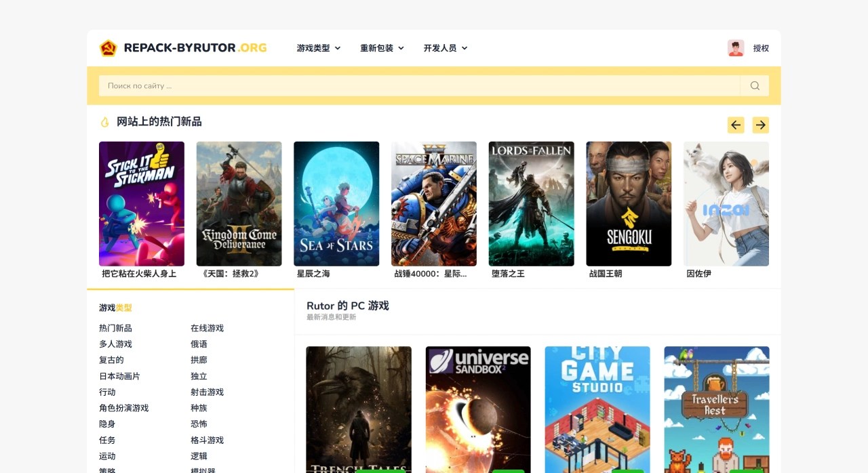Open the Travellers Rest game card

(x=717, y=409)
